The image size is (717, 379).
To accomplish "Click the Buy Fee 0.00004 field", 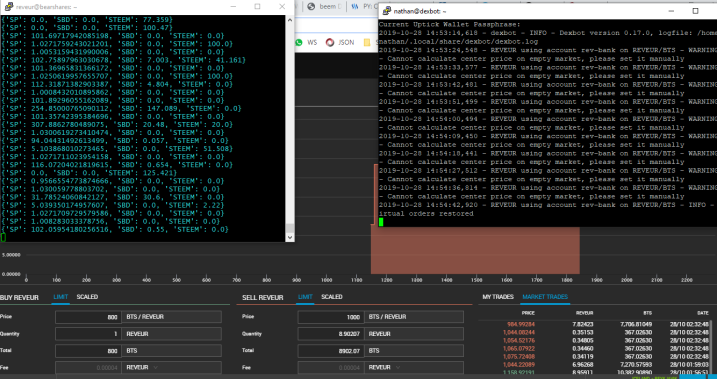I will pyautogui.click(x=88, y=368).
